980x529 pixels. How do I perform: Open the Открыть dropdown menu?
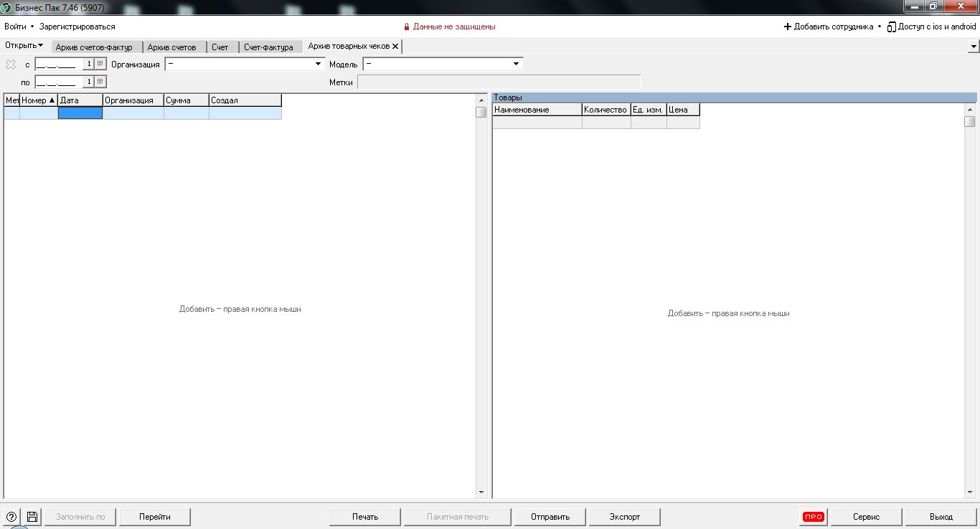24,45
